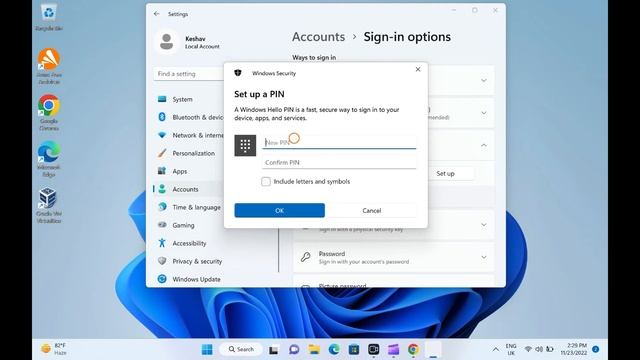Open Personalization settings
Viewport: 640px width, 360px height.
click(x=193, y=153)
